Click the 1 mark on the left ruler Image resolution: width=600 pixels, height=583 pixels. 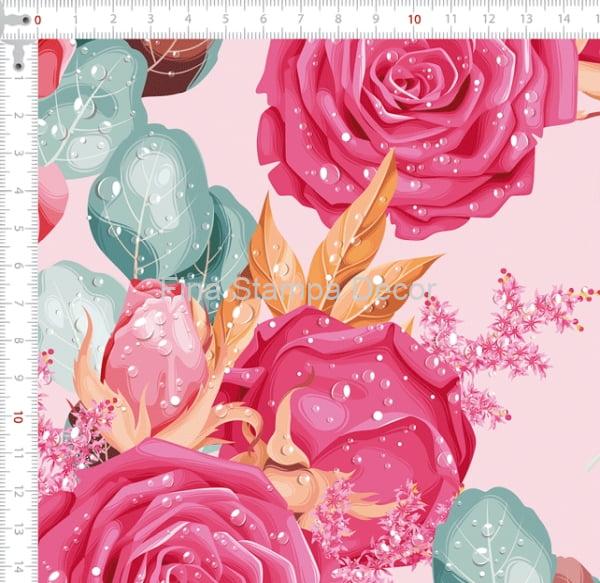19,77
